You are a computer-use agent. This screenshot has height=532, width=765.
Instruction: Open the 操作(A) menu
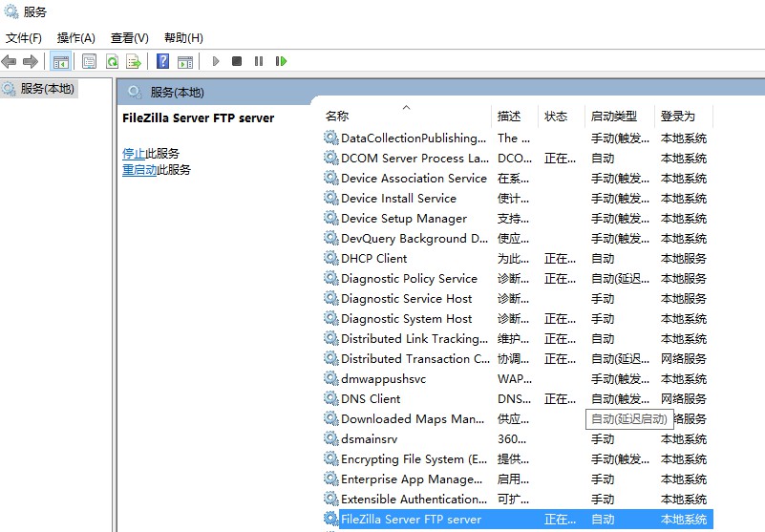[x=76, y=38]
